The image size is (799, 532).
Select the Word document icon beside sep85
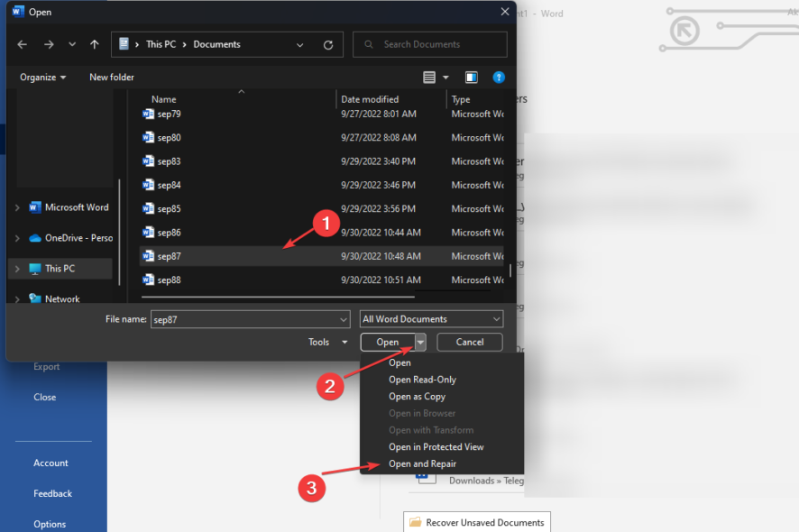tap(149, 208)
